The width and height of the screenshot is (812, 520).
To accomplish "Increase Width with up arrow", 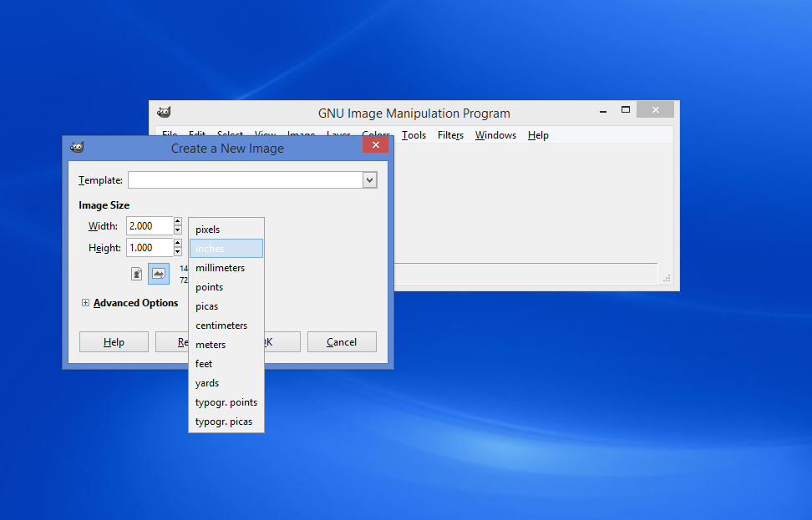I will coord(178,221).
